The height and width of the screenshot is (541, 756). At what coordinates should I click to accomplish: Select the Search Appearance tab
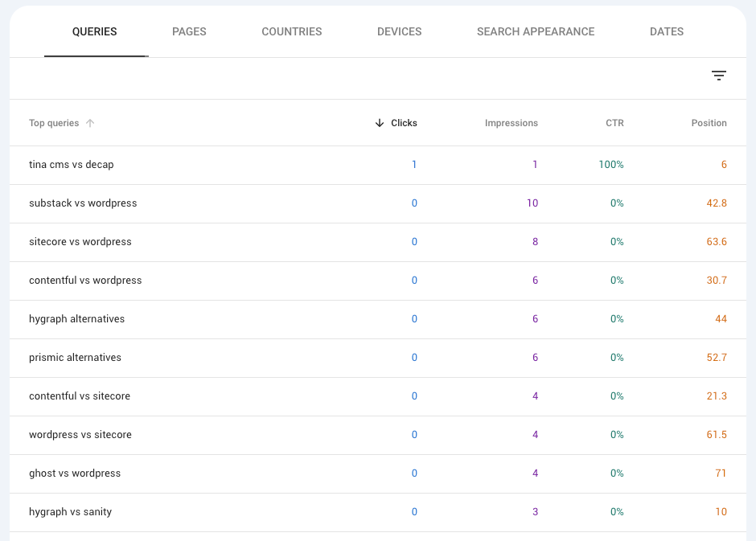(x=536, y=32)
